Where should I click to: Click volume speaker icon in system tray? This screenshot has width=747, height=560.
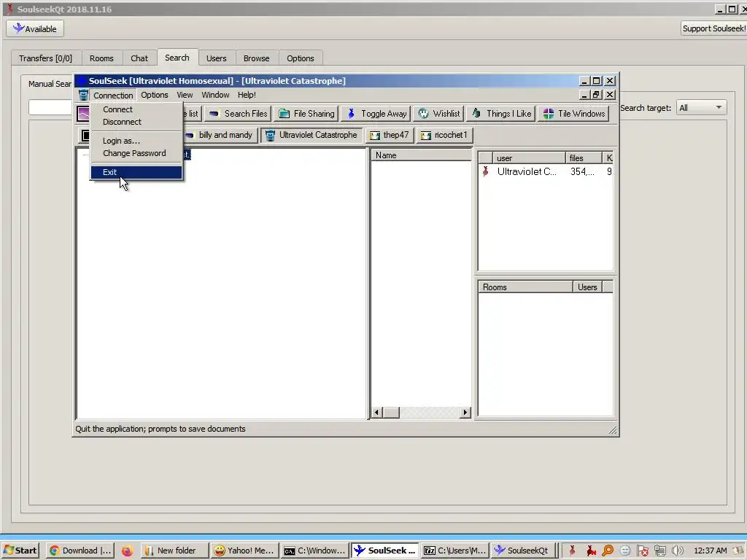pyautogui.click(x=678, y=551)
